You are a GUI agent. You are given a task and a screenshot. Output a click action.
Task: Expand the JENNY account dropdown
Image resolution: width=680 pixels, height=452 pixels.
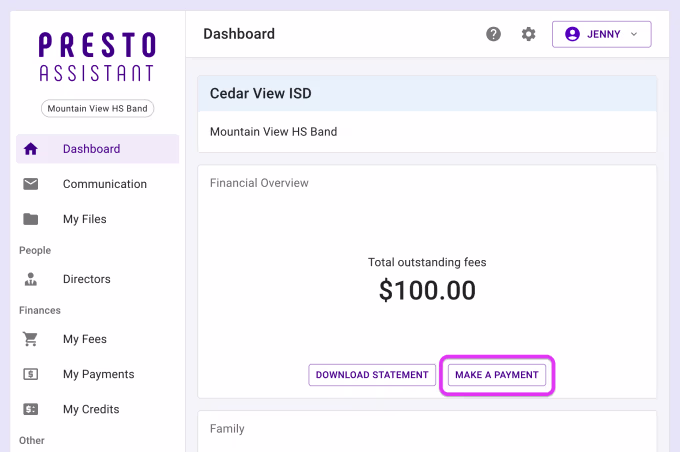click(602, 34)
